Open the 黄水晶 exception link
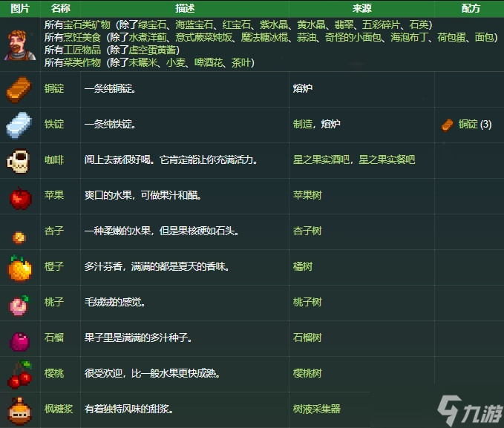The width and height of the screenshot is (504, 428). 312,24
